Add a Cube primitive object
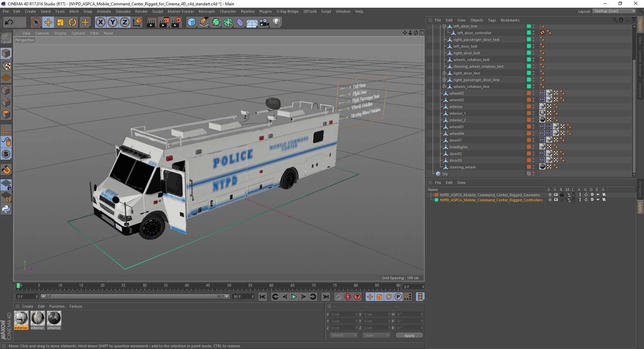Screen dimensions: 644x349 192,22
